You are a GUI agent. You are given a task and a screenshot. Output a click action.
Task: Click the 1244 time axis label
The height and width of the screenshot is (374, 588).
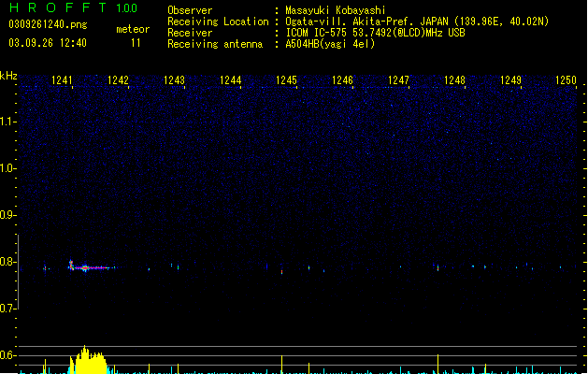[x=230, y=80]
